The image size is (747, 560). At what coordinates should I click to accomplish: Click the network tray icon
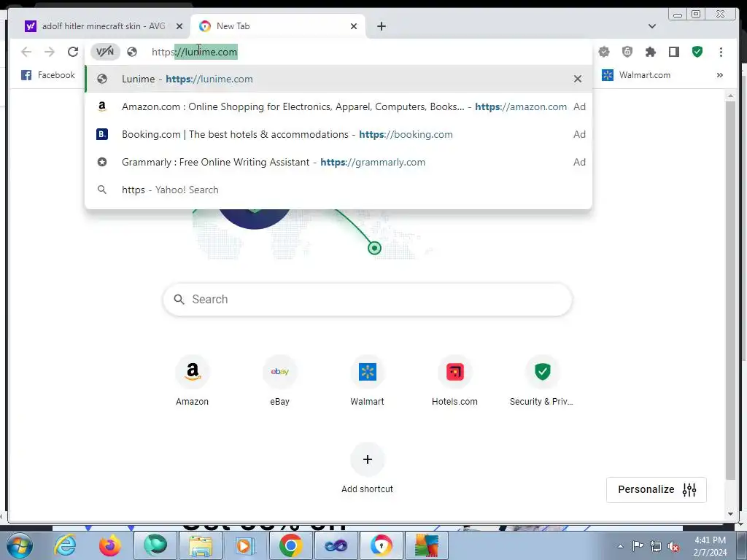pyautogui.click(x=656, y=546)
